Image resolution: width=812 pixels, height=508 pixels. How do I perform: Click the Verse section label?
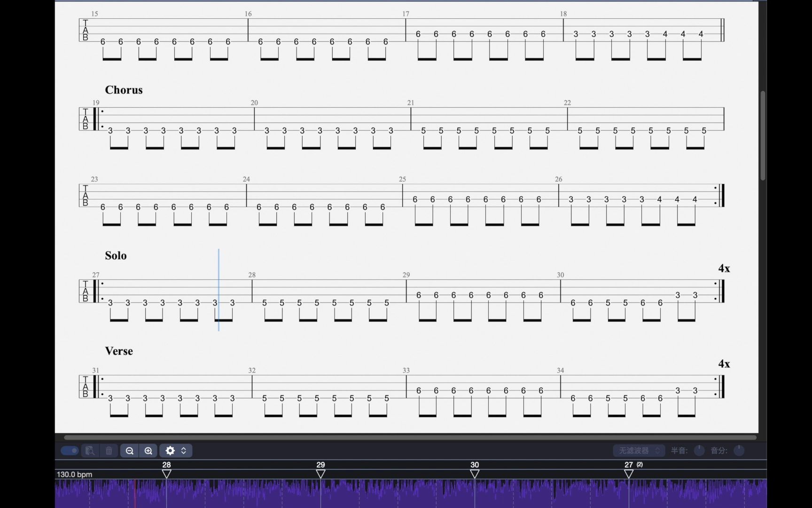(119, 351)
